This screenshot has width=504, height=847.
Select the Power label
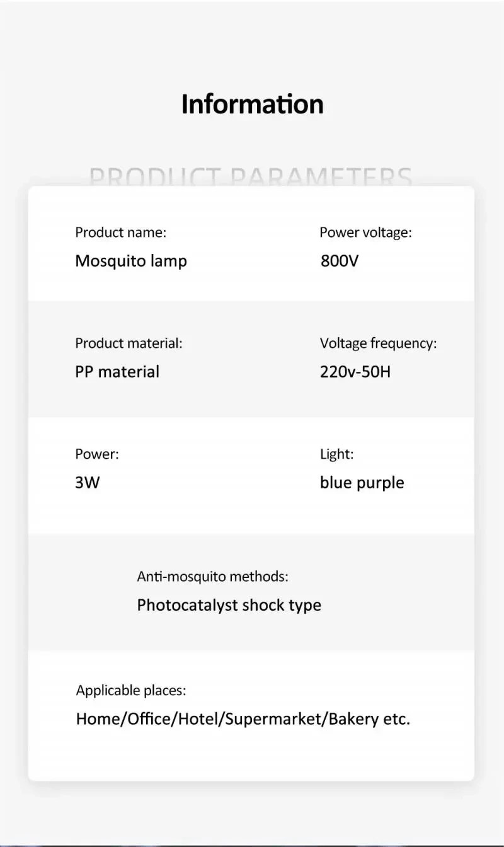point(97,454)
